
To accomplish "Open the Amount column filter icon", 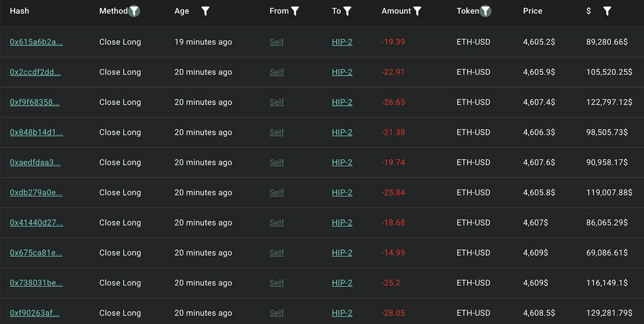I will (x=418, y=11).
